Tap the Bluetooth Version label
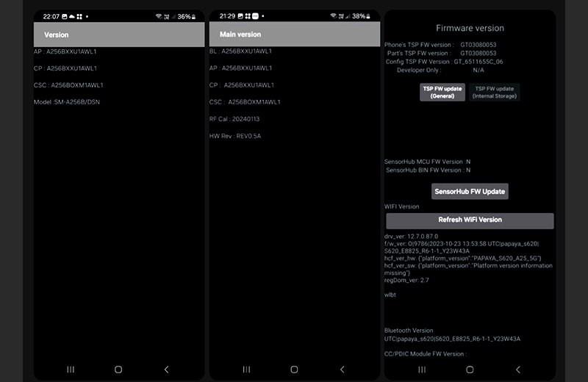Viewport: 588px width, 382px height. pos(409,331)
